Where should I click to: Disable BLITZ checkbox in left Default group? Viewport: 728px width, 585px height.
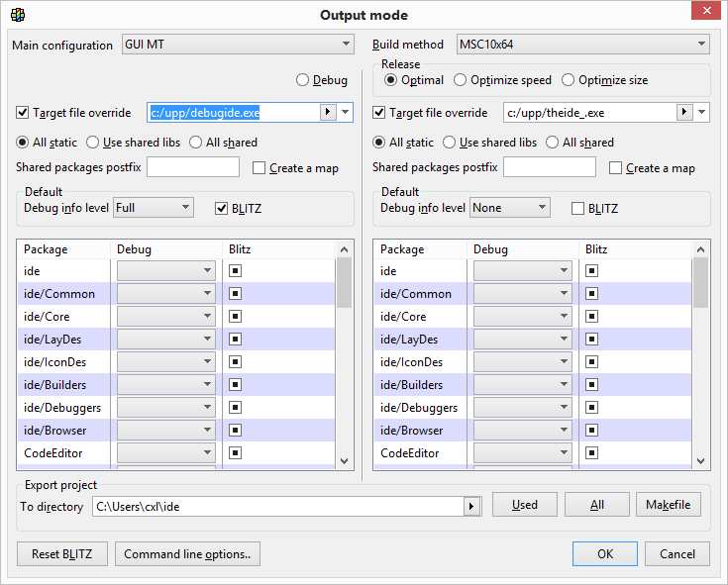coord(222,208)
